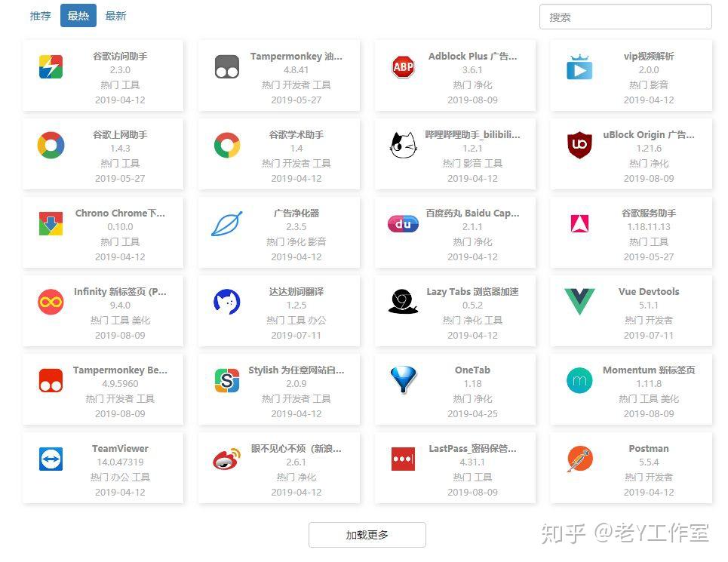Click the 谷歌上网助手 title text

pyautogui.click(x=120, y=134)
